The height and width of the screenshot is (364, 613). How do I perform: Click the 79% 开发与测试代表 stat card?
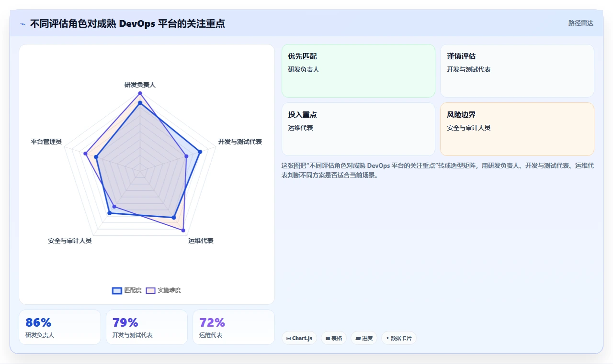tap(147, 327)
